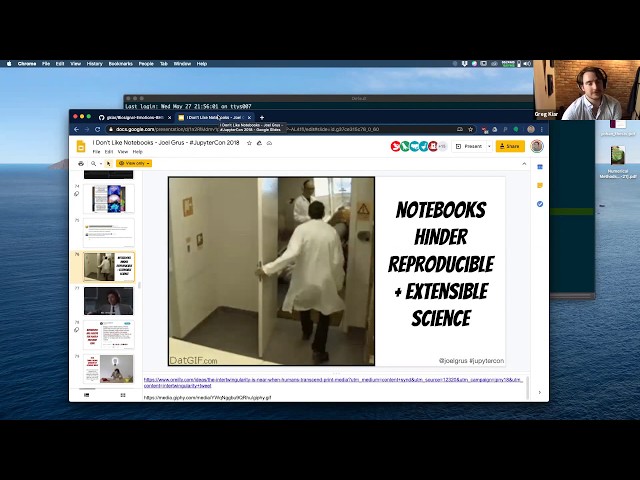
Task: Click the Greg Kiar webcam video tile
Action: [587, 90]
